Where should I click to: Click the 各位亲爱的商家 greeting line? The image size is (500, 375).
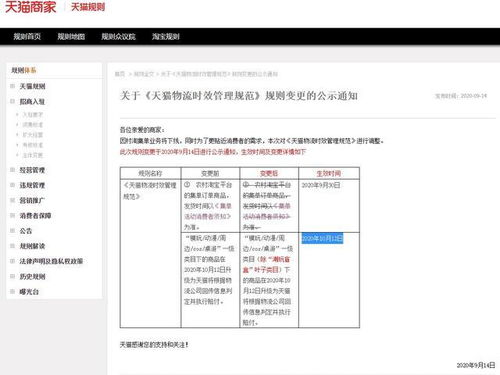pos(142,130)
